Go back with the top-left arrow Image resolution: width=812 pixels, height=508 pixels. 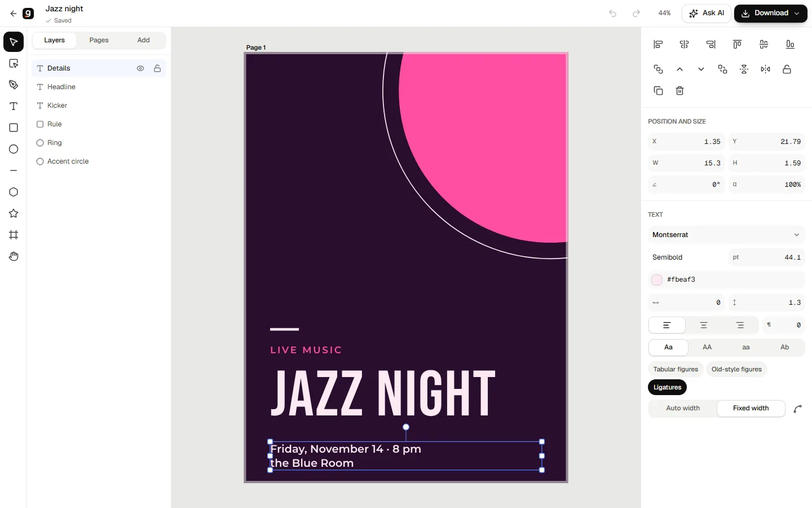coord(14,14)
